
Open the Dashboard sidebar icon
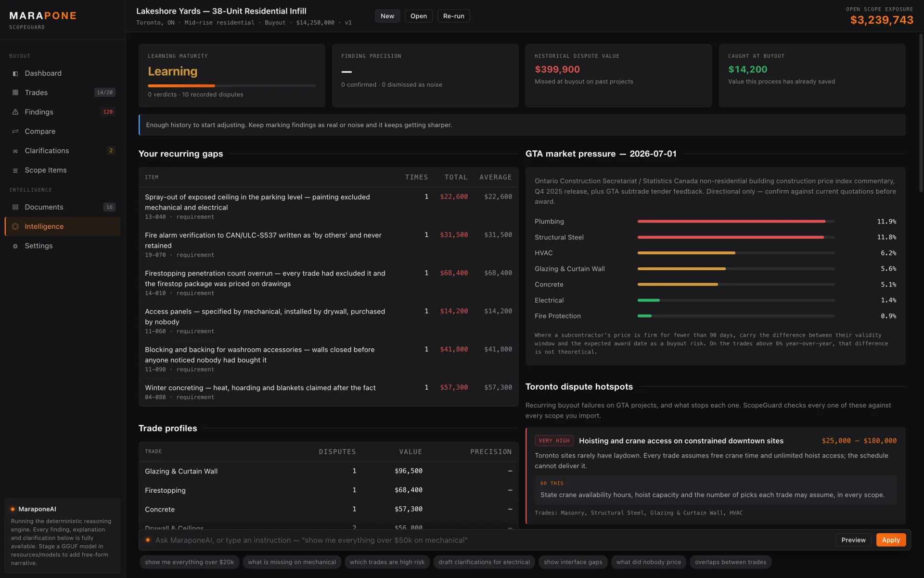coord(15,74)
